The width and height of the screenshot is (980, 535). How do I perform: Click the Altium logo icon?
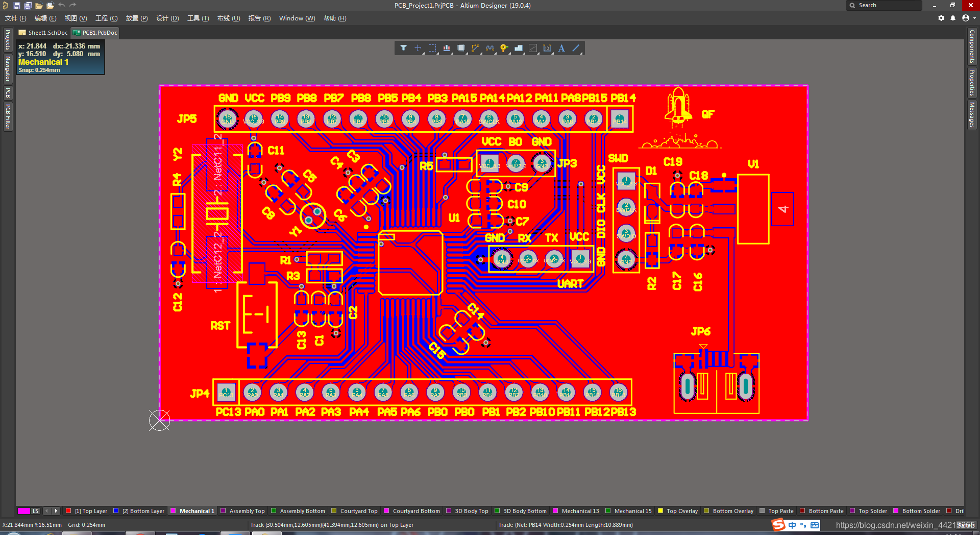coord(5,5)
